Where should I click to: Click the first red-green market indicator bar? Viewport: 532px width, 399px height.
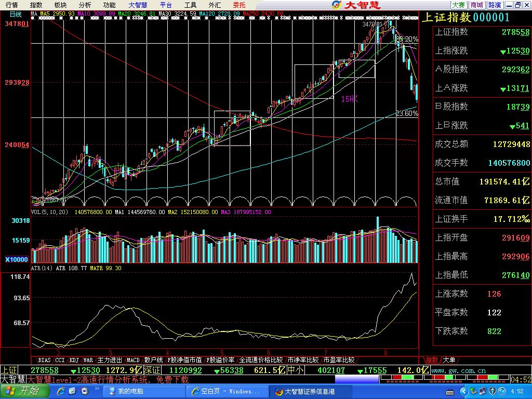(x=402, y=378)
